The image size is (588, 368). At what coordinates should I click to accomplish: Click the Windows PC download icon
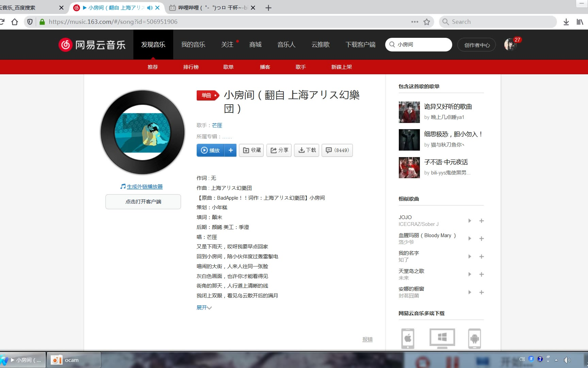[442, 338]
